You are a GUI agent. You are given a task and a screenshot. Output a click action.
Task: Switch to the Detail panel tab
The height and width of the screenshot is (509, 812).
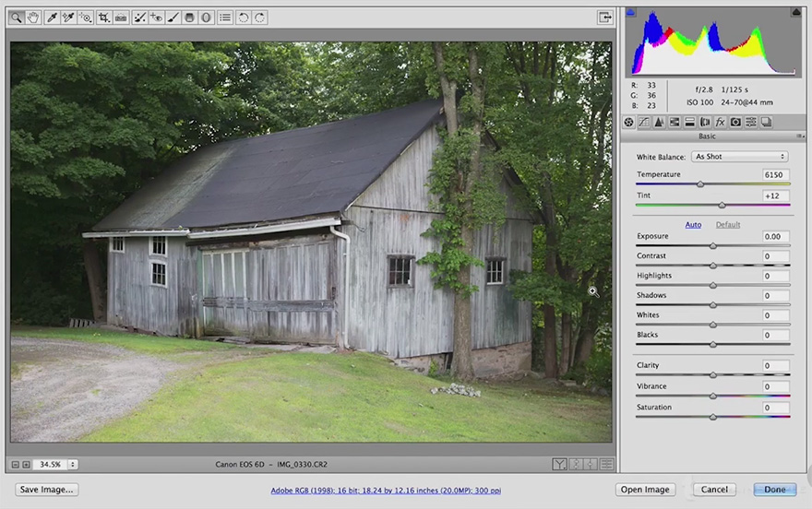tap(659, 122)
